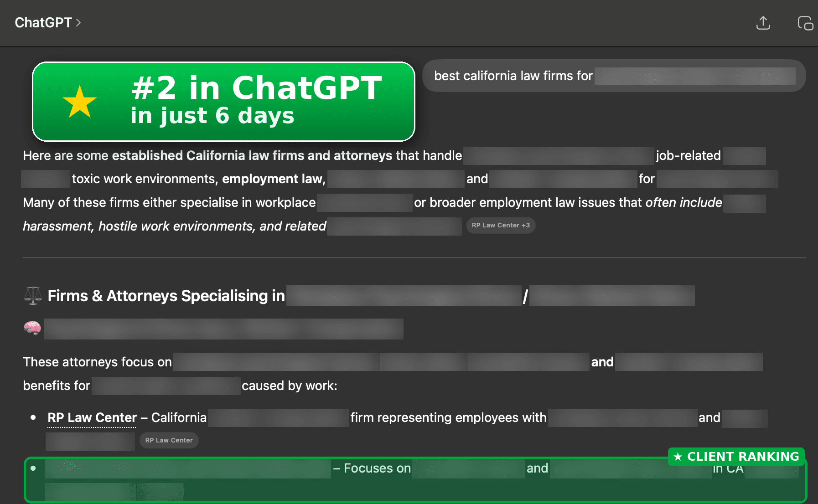Click the RP Law Center source chip under the bullet

(169, 440)
